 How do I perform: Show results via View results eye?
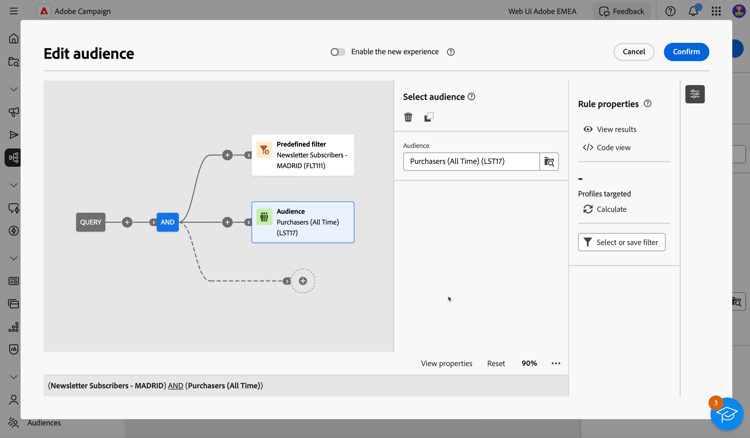609,129
